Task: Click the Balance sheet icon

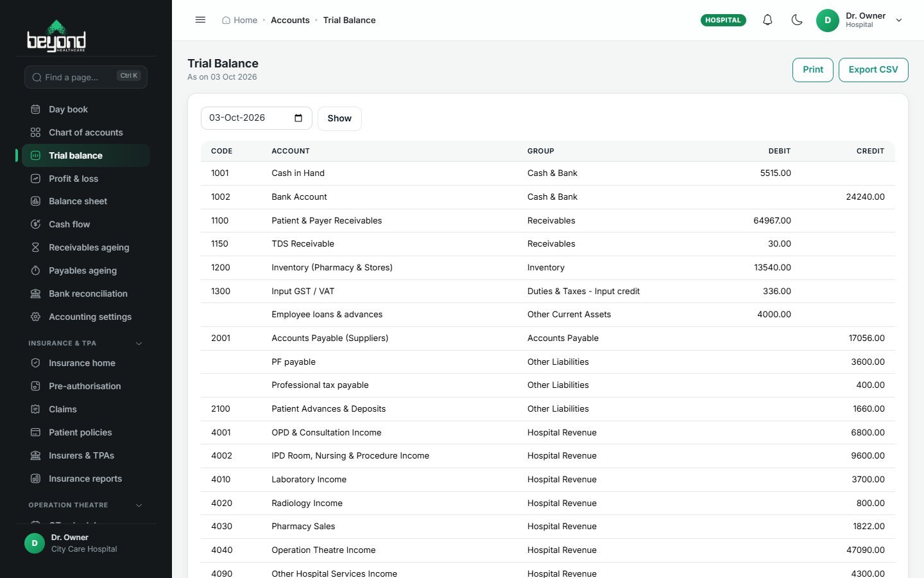Action: click(x=35, y=201)
